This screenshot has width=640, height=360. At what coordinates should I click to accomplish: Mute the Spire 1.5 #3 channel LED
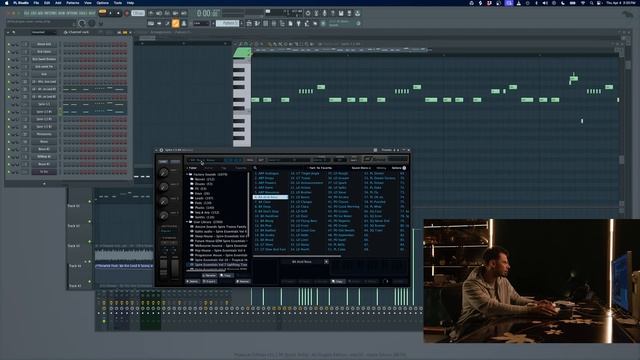(9, 127)
